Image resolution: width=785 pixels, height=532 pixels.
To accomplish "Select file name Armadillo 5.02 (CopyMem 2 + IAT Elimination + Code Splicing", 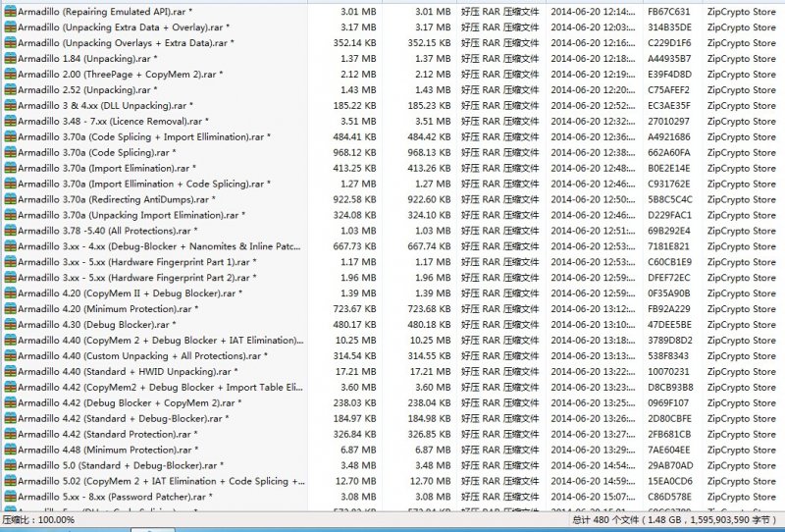I will [x=161, y=481].
